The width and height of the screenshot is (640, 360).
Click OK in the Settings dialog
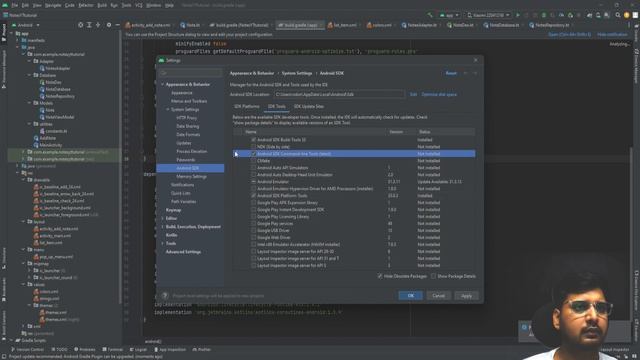tap(411, 296)
